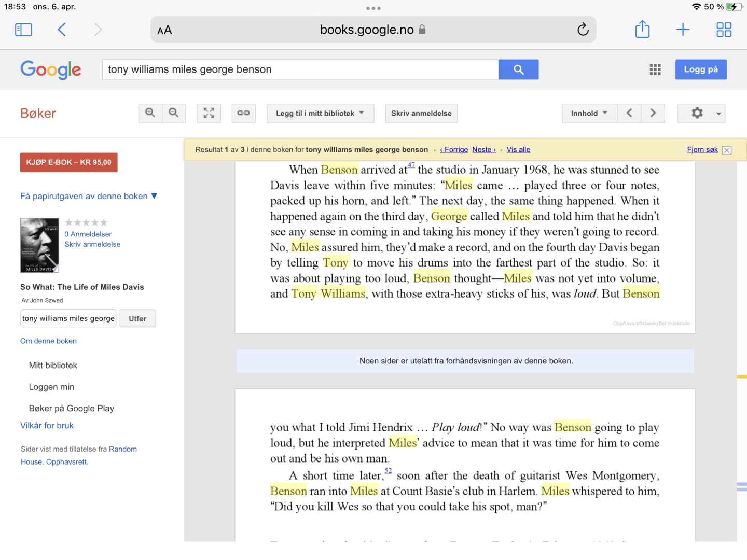The height and width of the screenshot is (560, 747).
Task: Open the Safari share sheet
Action: click(642, 29)
